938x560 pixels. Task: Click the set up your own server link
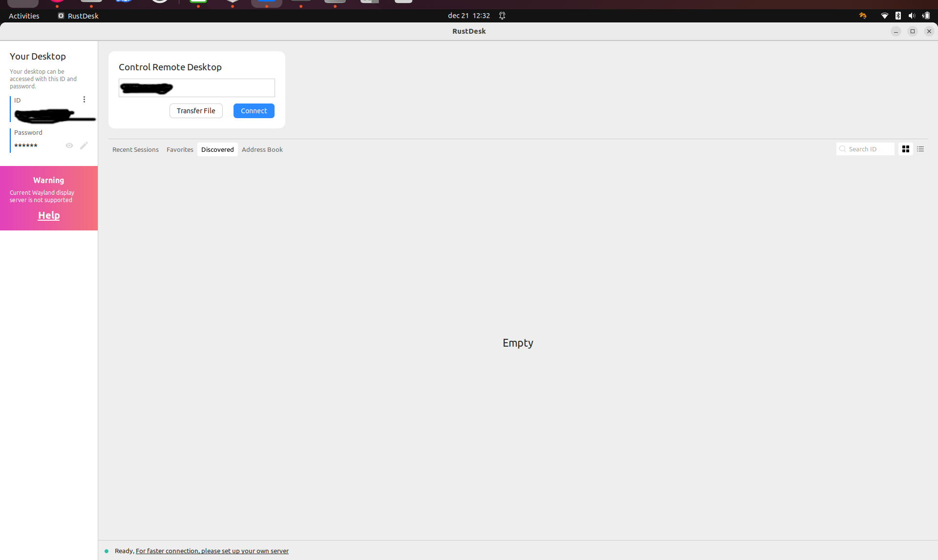coord(212,551)
